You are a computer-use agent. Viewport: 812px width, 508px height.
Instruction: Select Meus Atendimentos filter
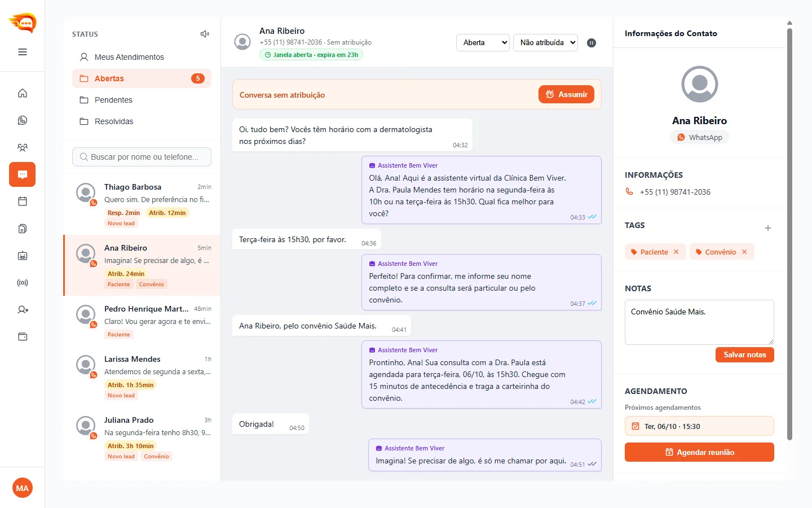pos(142,57)
